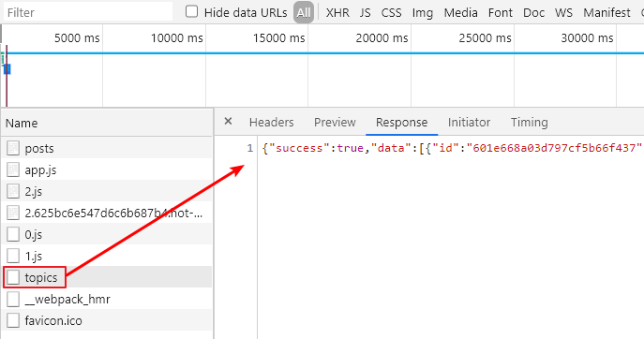Filter requests by Doc type
This screenshot has width=644, height=339.
[x=534, y=12]
